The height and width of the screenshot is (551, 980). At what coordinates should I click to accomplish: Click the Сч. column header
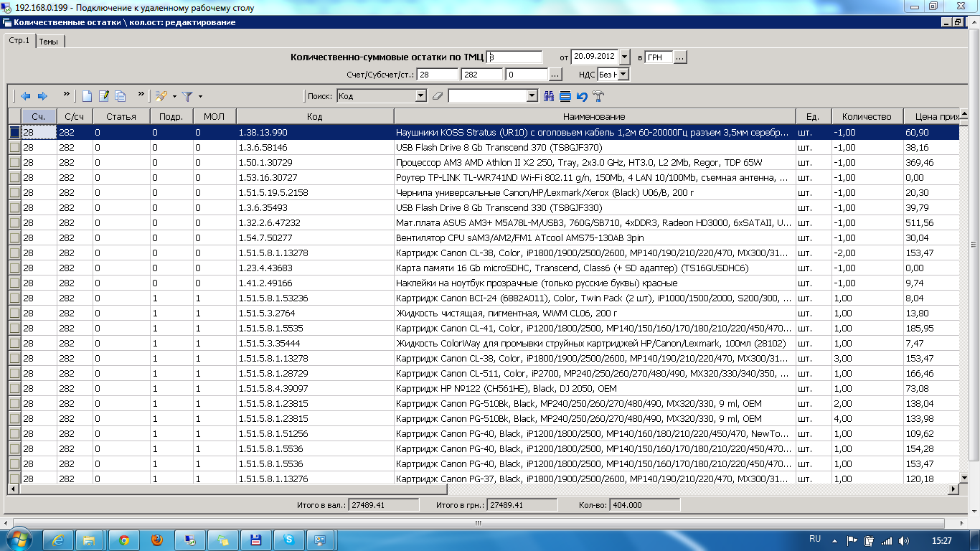39,116
